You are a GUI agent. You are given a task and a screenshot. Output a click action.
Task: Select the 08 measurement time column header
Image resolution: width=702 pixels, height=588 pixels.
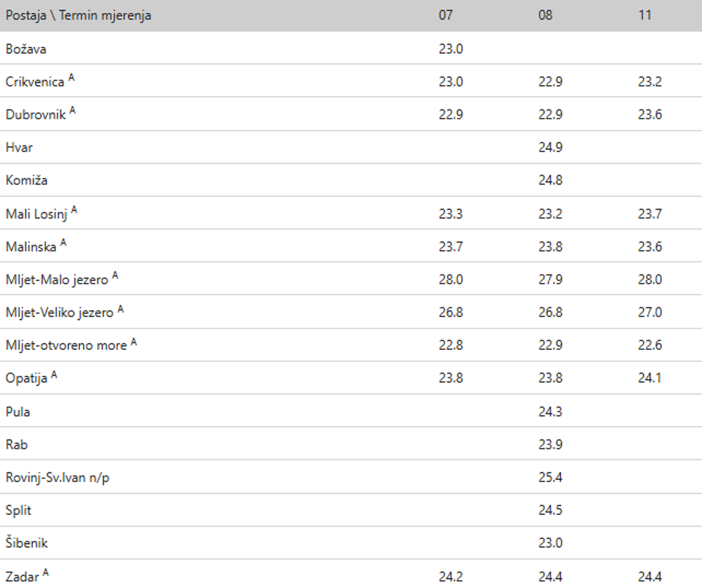[545, 15]
